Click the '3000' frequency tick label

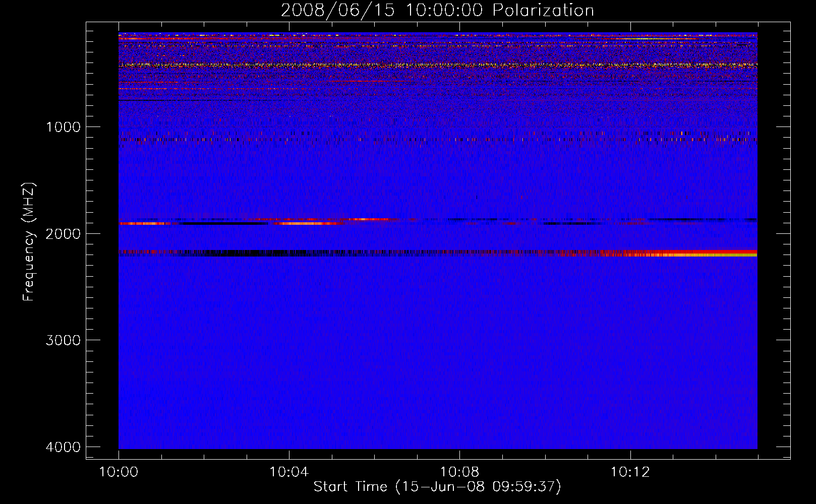tap(63, 340)
